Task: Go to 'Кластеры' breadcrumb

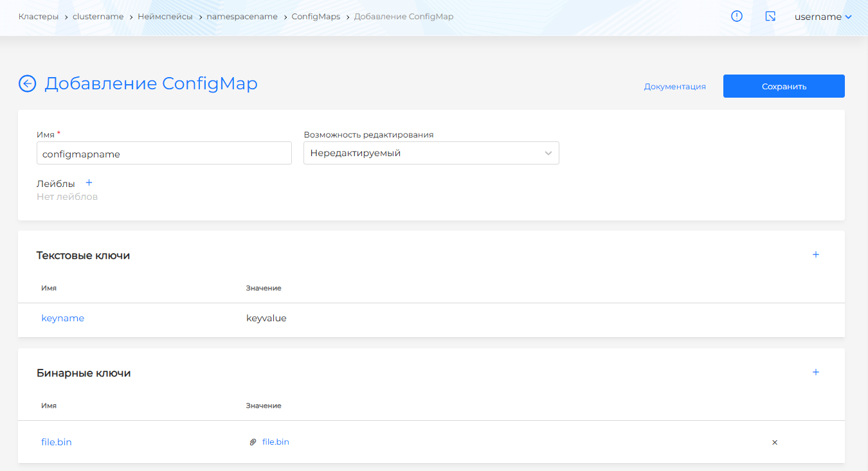Action: (38, 17)
